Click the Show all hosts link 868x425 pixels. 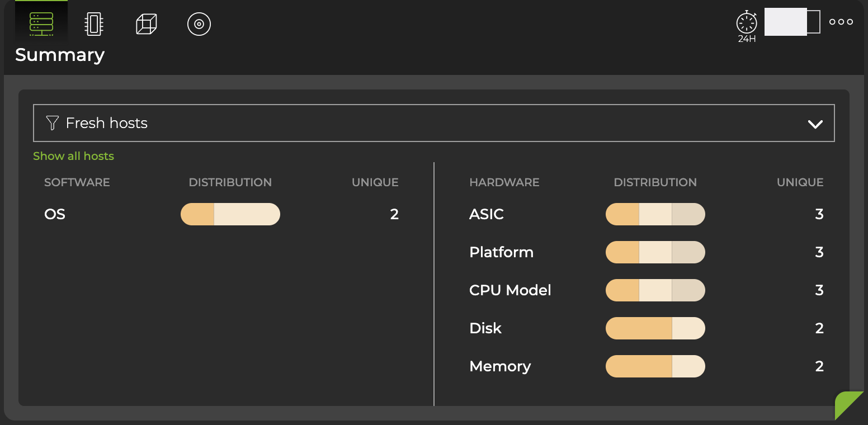(73, 156)
